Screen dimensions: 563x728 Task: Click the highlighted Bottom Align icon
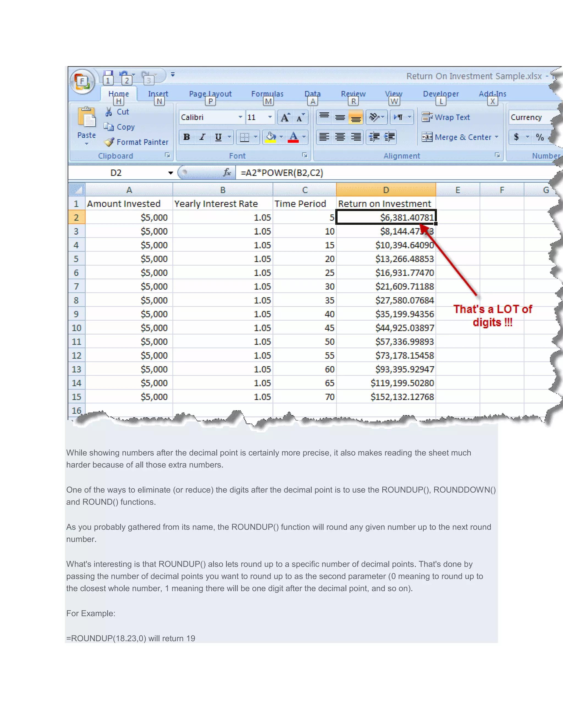click(x=355, y=117)
